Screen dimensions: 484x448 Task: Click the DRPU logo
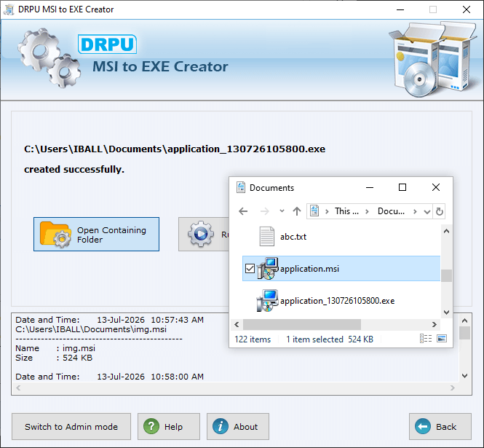[108, 44]
